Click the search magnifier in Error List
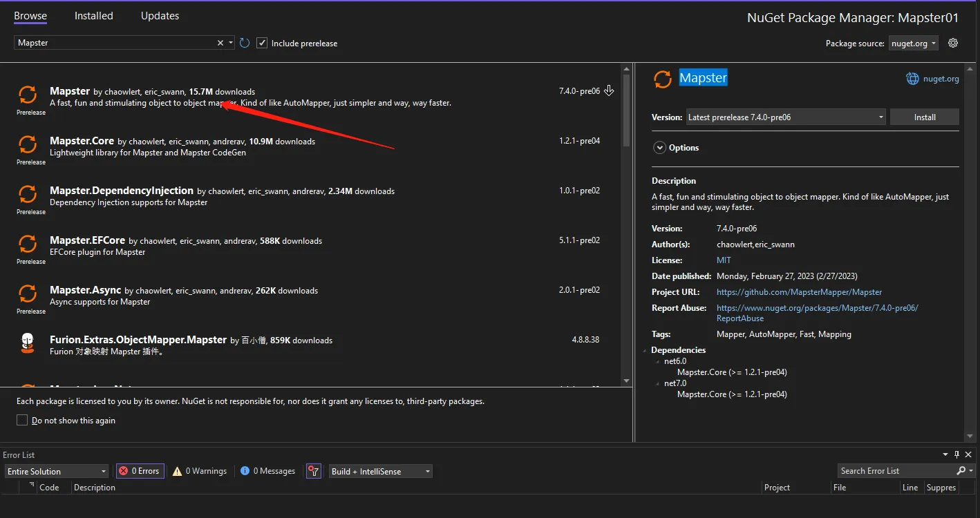The image size is (980, 518). [x=961, y=471]
